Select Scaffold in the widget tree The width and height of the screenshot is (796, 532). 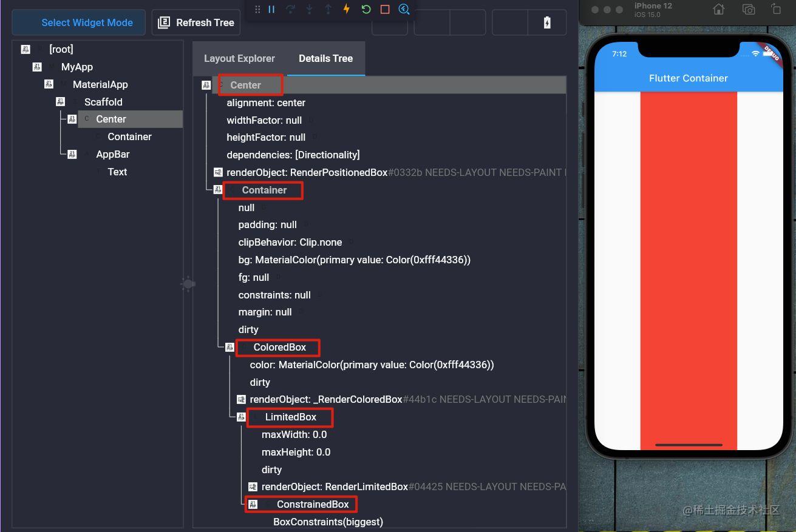(103, 102)
